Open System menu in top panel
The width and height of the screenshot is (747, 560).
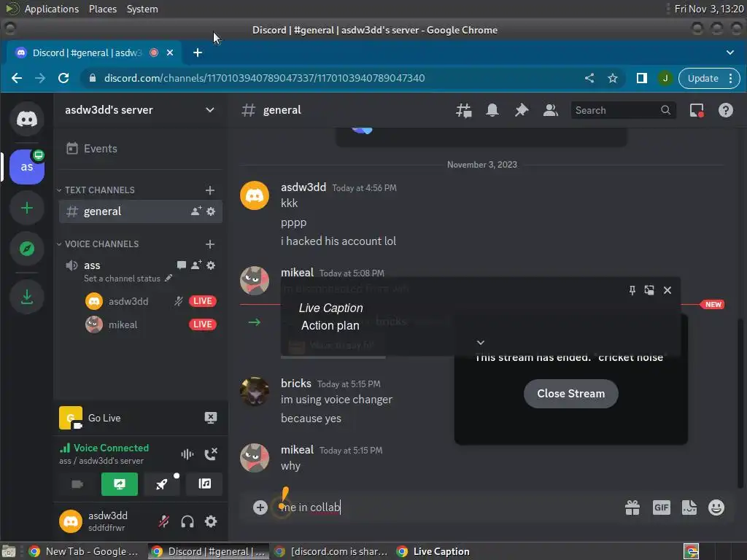(142, 9)
